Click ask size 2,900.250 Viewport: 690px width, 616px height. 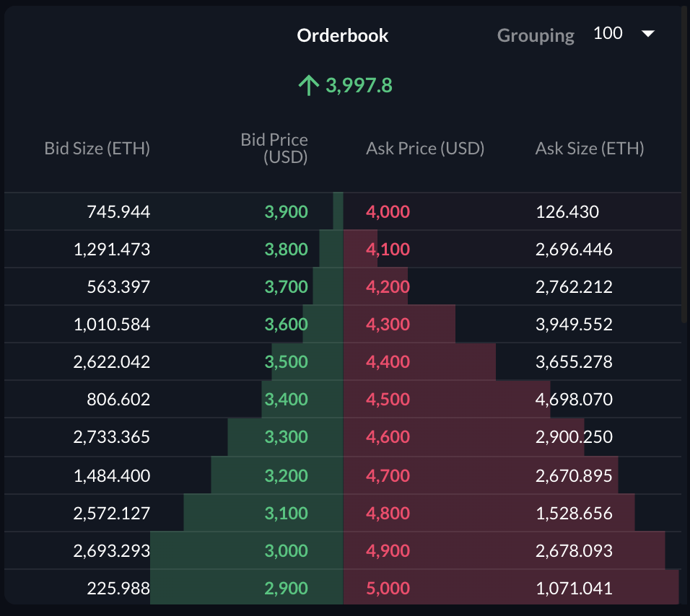coord(574,436)
